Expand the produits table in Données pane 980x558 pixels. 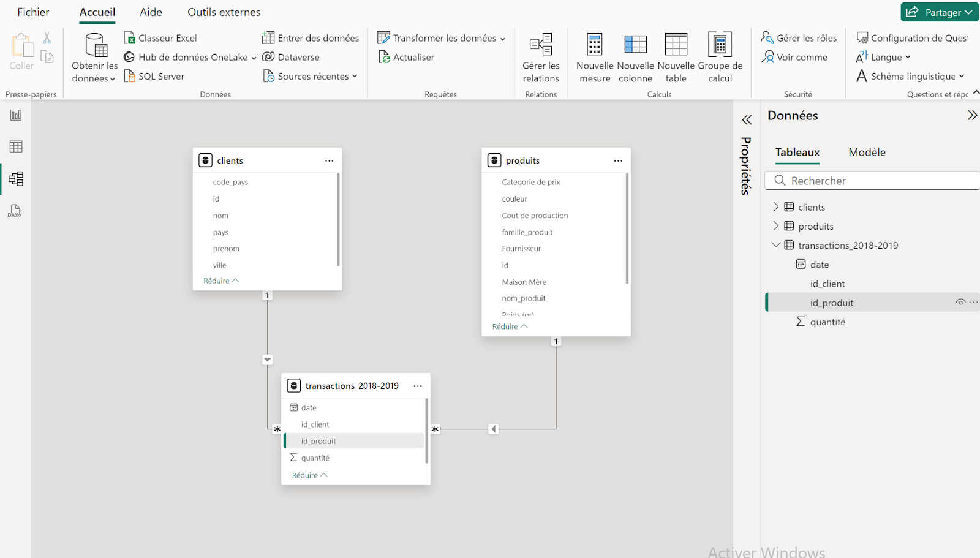(x=776, y=226)
